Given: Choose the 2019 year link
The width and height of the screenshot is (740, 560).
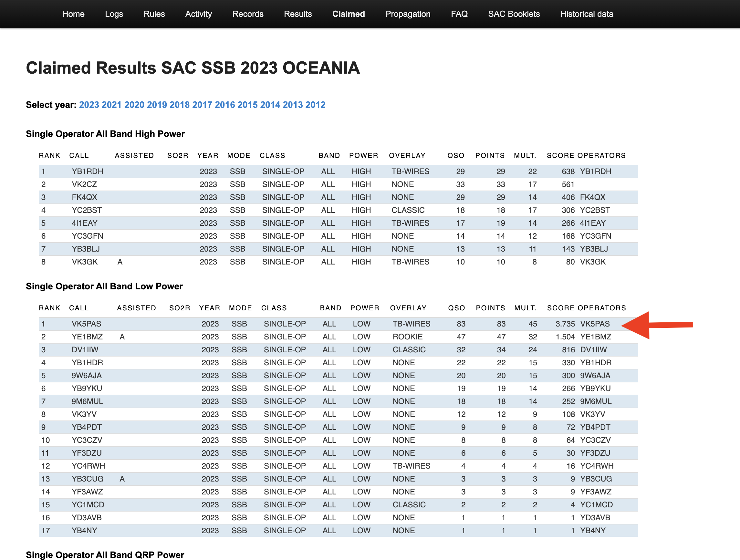Looking at the screenshot, I should pos(157,105).
